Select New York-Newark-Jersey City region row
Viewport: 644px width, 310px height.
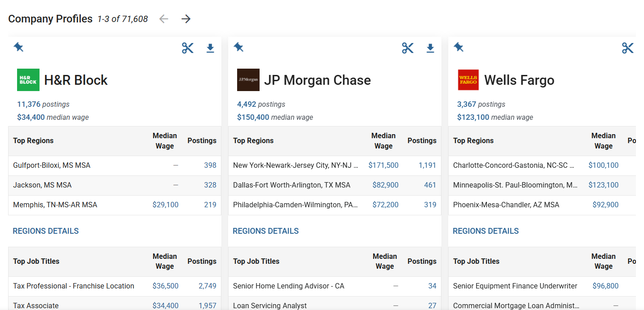(x=335, y=166)
